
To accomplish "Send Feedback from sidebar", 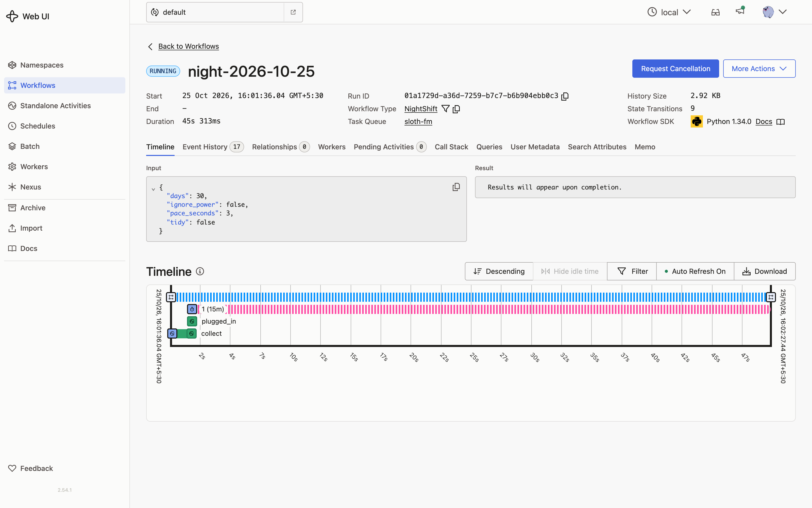I will point(64,468).
